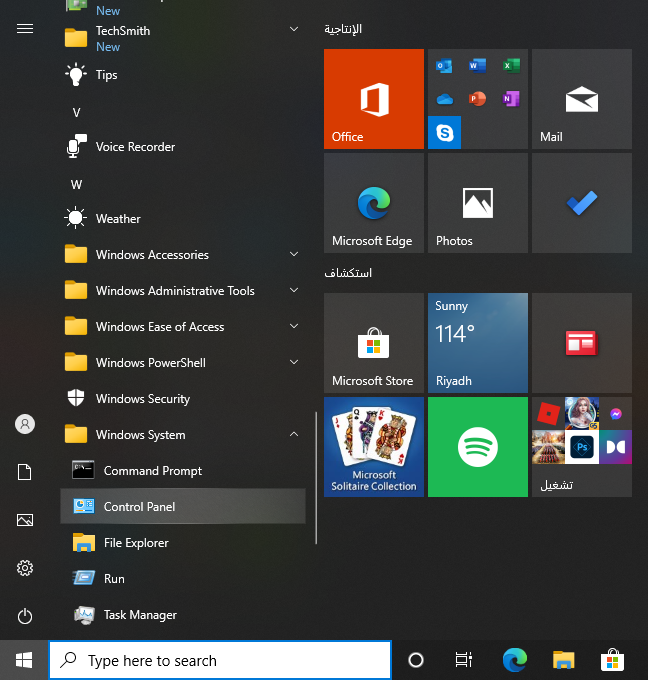Open Windows Security from the app list
The width and height of the screenshot is (648, 680).
pos(183,399)
